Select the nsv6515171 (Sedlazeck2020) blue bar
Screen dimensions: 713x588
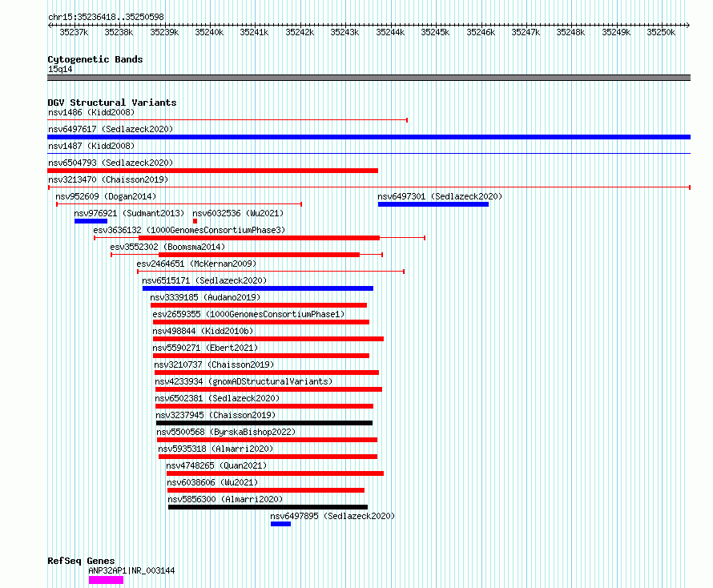258,288
